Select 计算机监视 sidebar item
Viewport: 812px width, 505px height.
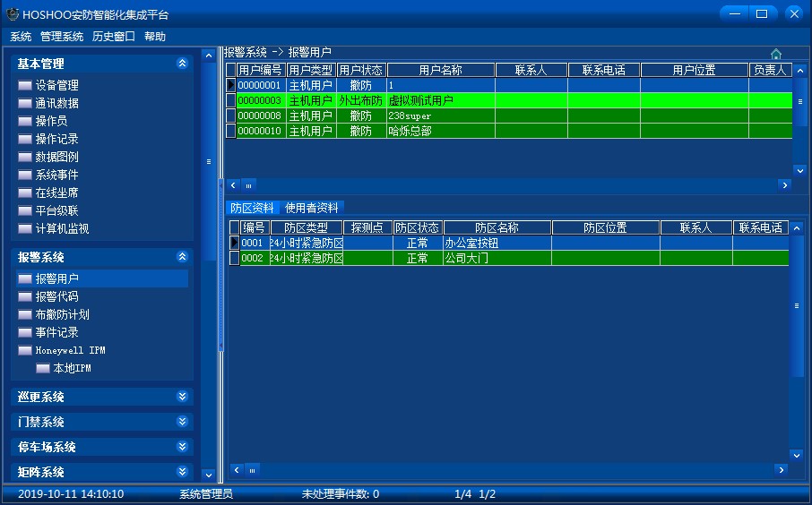(62, 228)
